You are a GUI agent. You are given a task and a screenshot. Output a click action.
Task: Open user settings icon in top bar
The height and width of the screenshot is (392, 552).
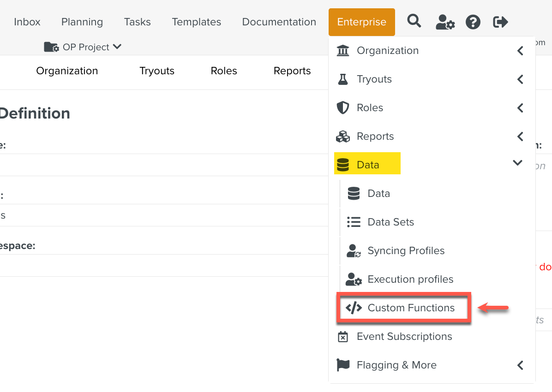point(445,22)
